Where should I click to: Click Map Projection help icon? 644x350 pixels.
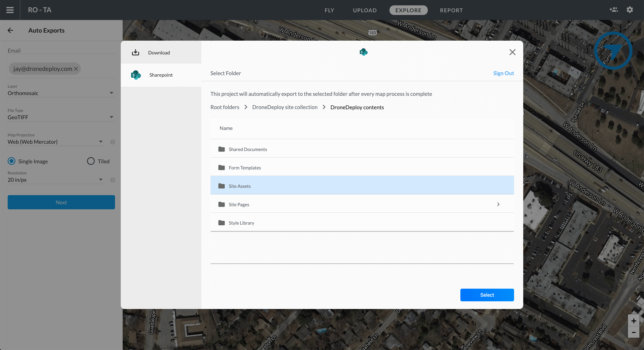pos(113,142)
